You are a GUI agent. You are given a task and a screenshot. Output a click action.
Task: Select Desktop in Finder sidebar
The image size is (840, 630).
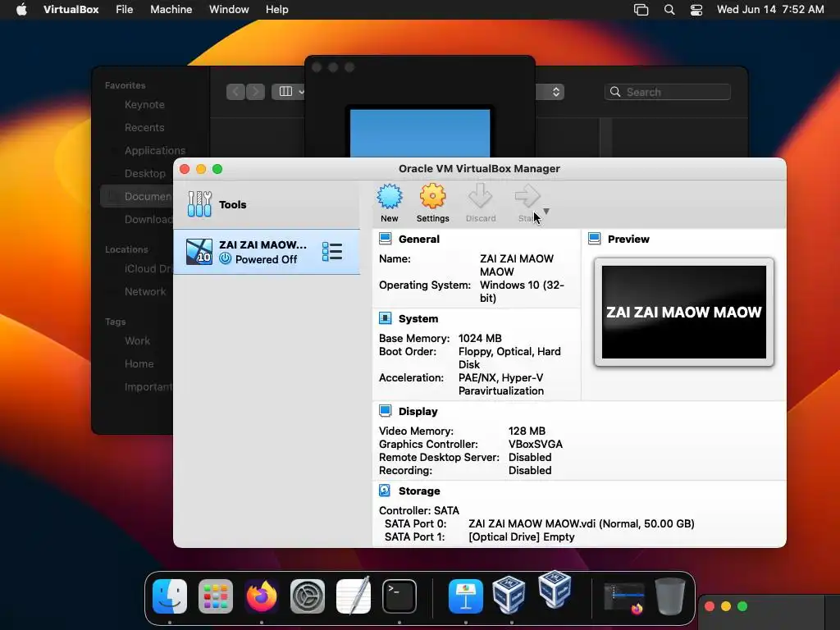pyautogui.click(x=145, y=174)
